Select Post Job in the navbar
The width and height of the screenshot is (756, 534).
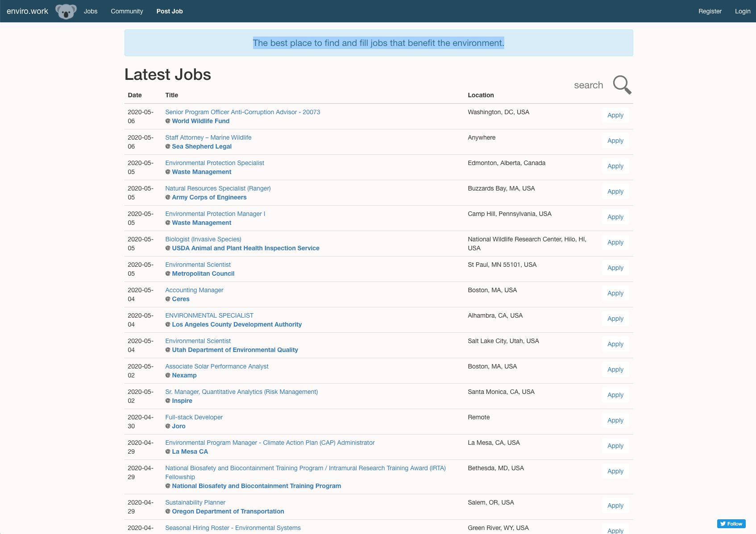tap(170, 11)
